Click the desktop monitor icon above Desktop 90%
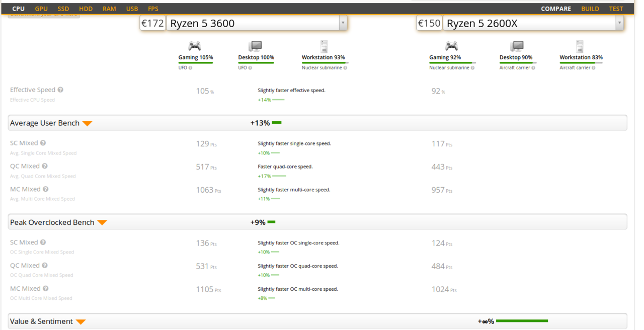 pos(517,46)
